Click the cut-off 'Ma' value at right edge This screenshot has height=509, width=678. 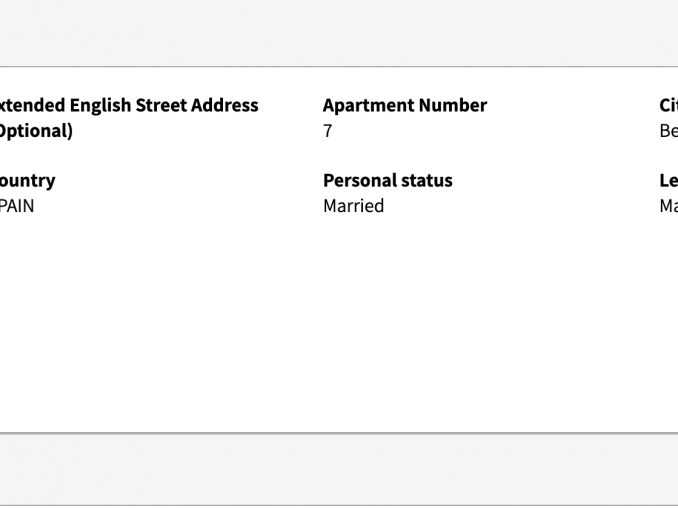click(668, 206)
